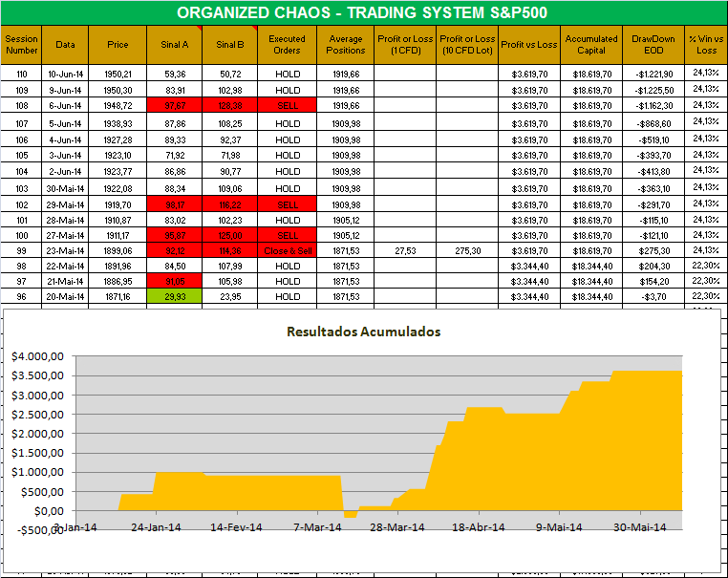
Task: Click drawdown value $204,30
Action: [x=653, y=266]
